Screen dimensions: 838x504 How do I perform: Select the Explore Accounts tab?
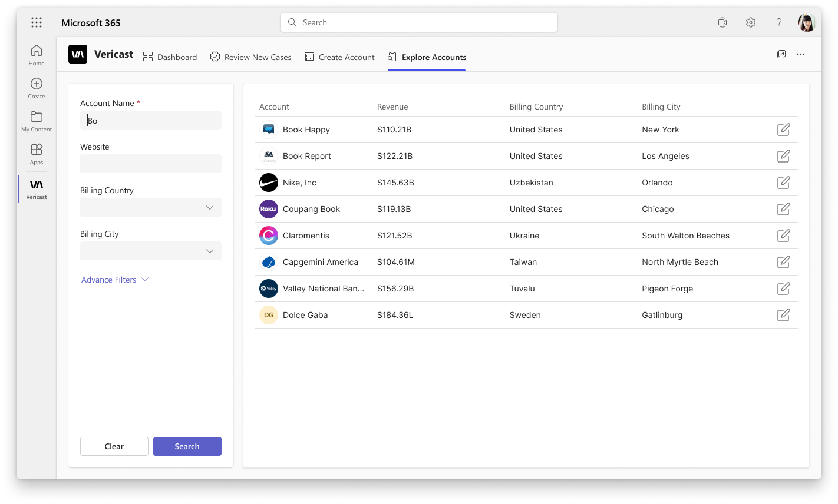click(427, 57)
